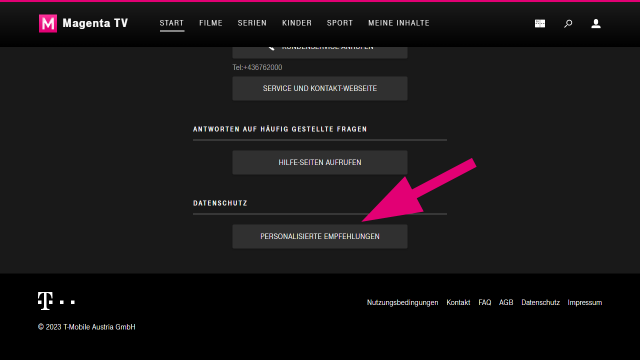The width and height of the screenshot is (640, 360).
Task: Open the TV guide grid icon
Action: pos(540,23)
